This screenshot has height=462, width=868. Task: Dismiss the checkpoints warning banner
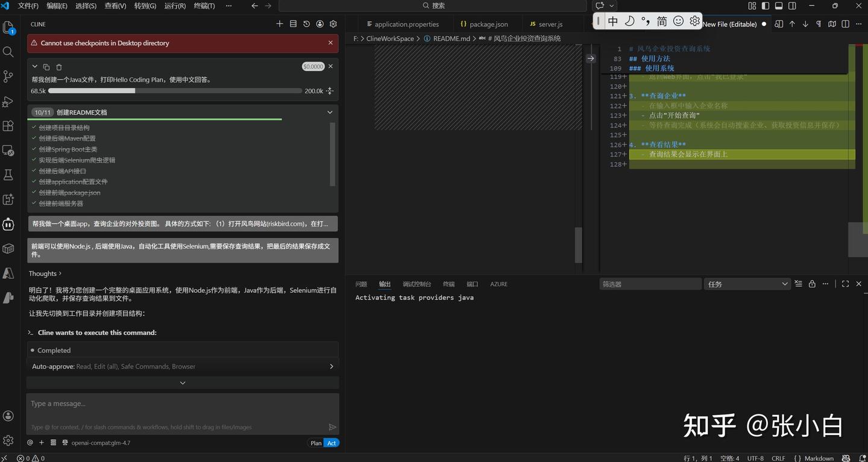[330, 43]
